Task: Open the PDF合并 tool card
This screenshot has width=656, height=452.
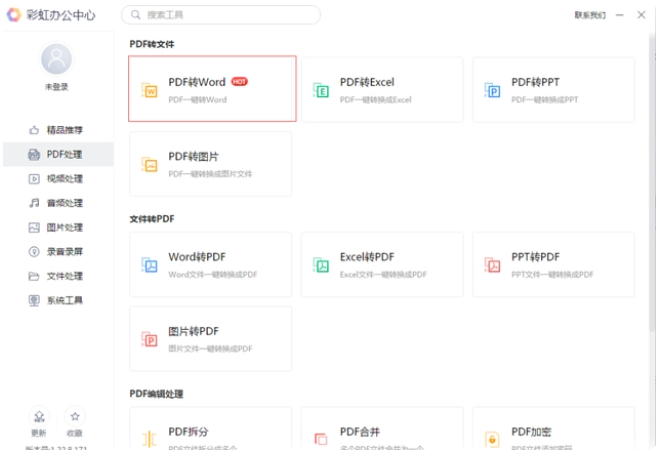Action: point(382,429)
